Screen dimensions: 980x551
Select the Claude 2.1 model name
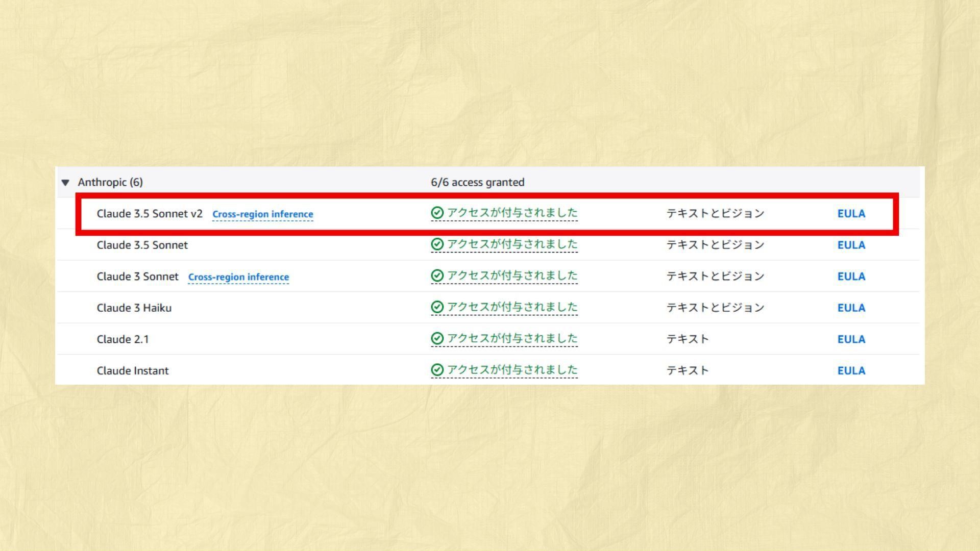click(x=123, y=339)
